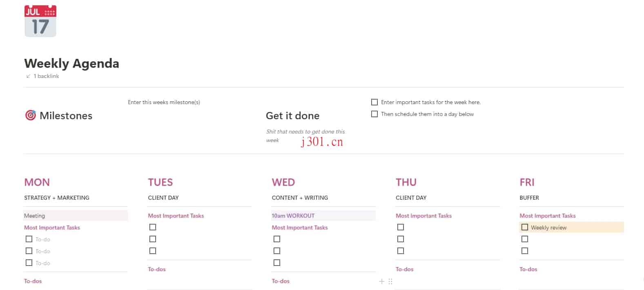Click the target emoji beside Milestones
The width and height of the screenshot is (644, 290).
(31, 116)
